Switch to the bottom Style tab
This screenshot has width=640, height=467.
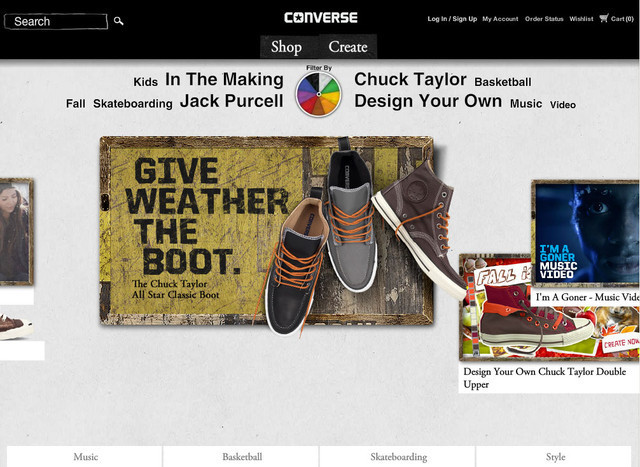[556, 456]
